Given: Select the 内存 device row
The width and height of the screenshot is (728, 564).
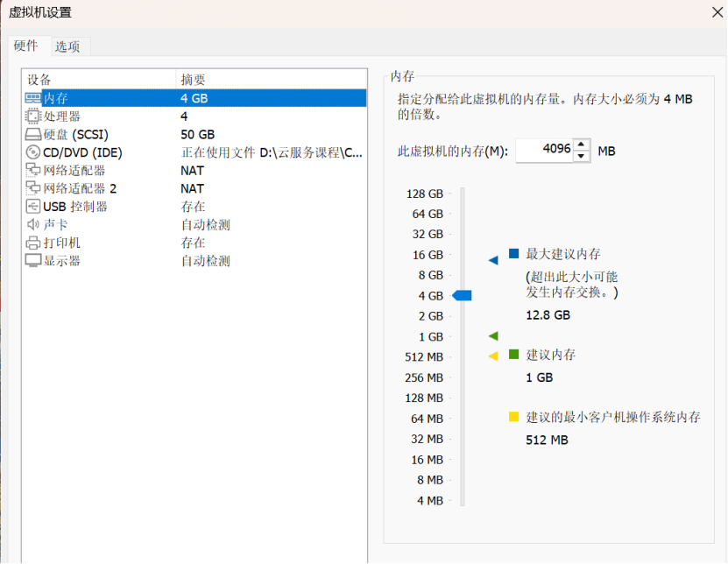Looking at the screenshot, I should pos(194,98).
